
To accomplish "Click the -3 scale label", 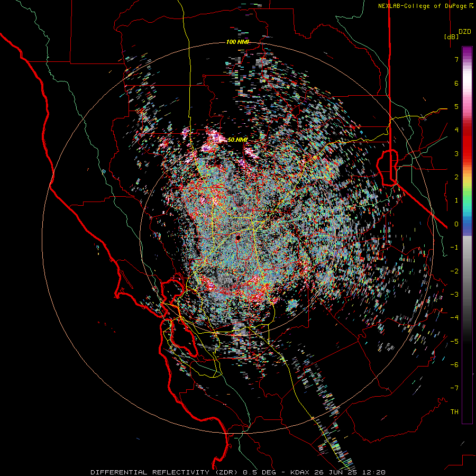I will coord(454,294).
